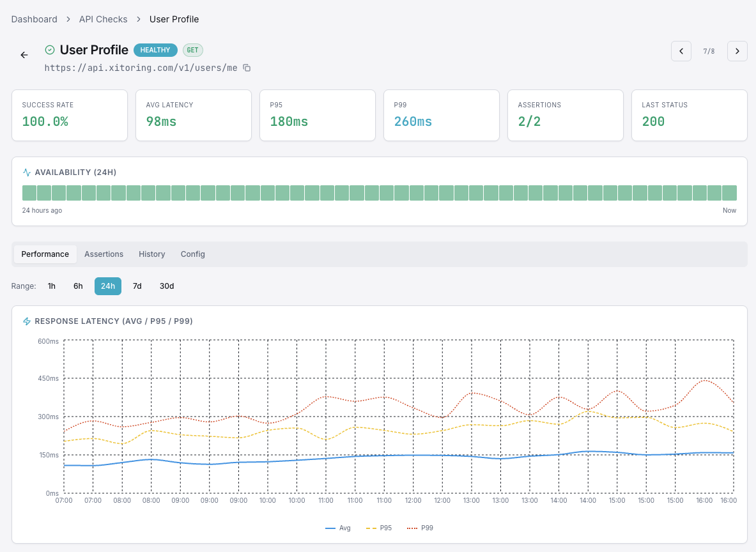The height and width of the screenshot is (552, 756).
Task: Open the Config tab
Action: point(192,254)
